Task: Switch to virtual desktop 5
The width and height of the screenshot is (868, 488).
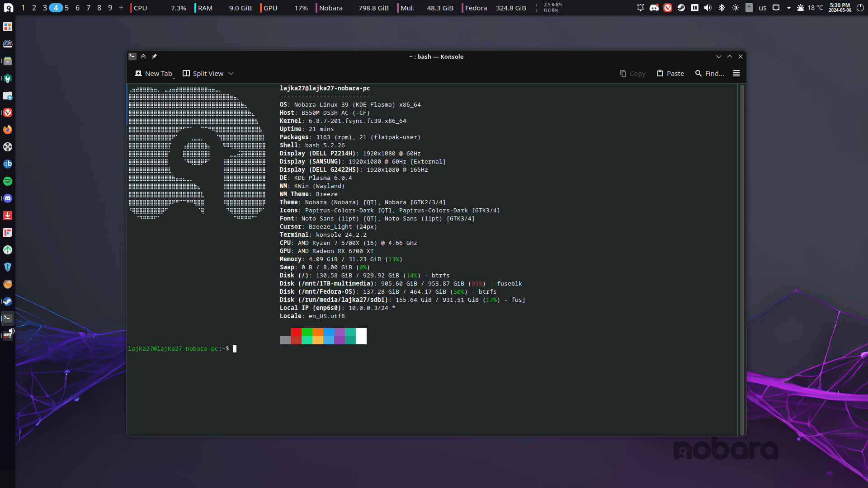Action: pyautogui.click(x=67, y=8)
